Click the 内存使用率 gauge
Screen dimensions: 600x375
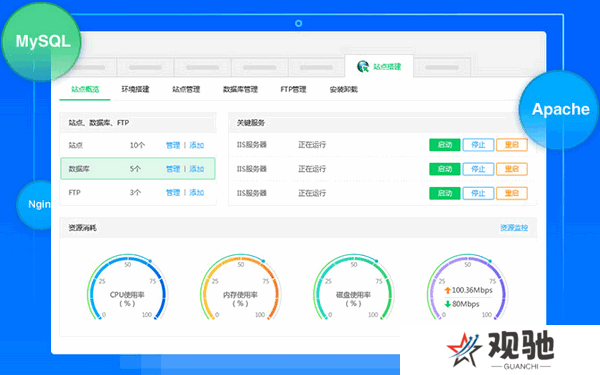pyautogui.click(x=240, y=288)
